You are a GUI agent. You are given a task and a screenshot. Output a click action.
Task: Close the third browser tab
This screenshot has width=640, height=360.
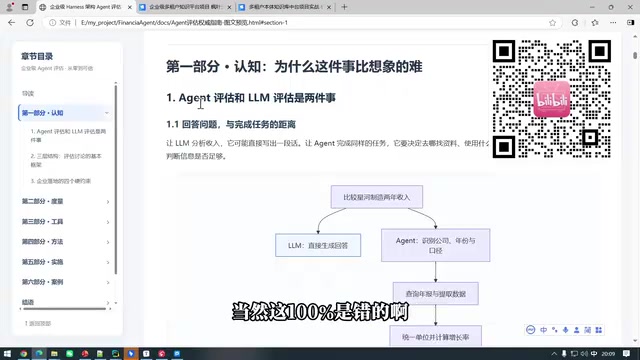pos(329,7)
